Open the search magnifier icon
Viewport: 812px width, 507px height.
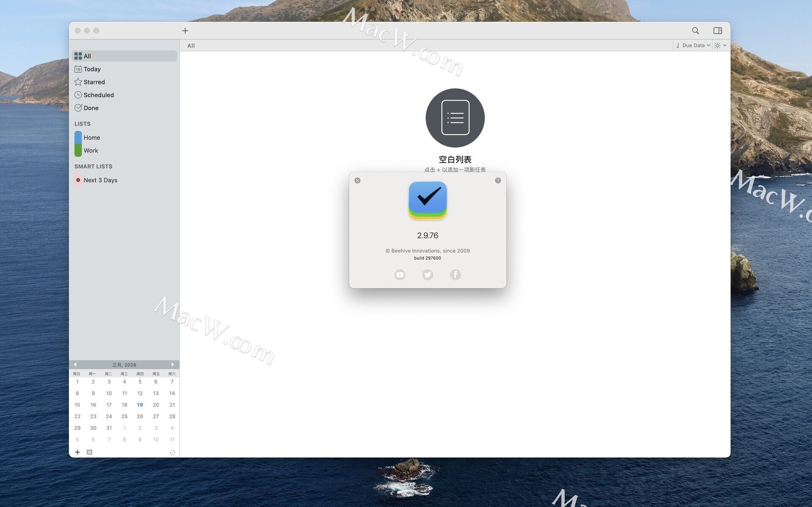(x=695, y=30)
